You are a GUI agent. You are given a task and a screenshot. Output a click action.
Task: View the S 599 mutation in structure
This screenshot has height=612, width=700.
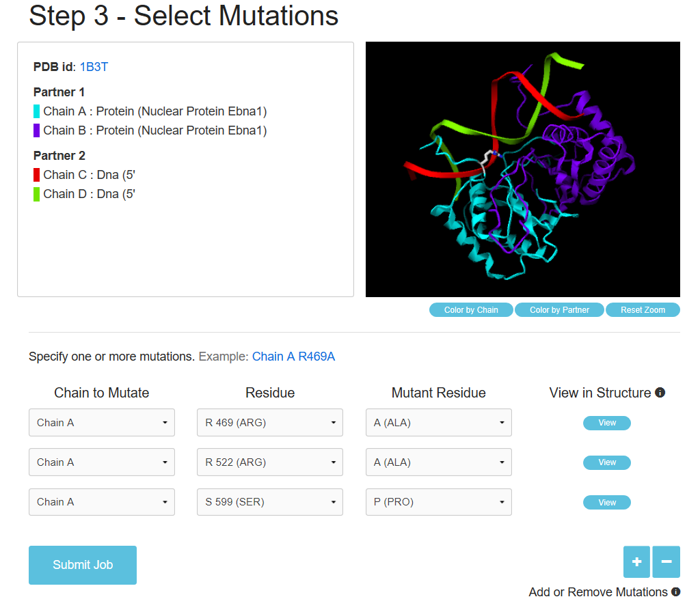(x=607, y=503)
